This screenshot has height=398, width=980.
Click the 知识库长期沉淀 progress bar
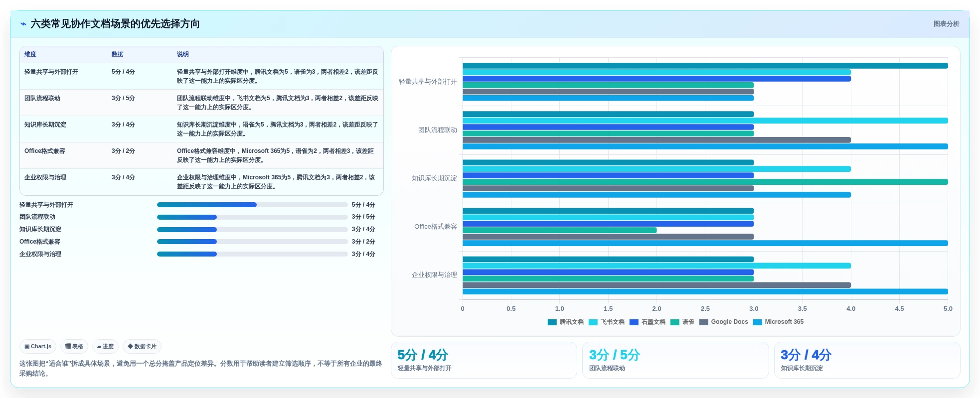click(252, 230)
